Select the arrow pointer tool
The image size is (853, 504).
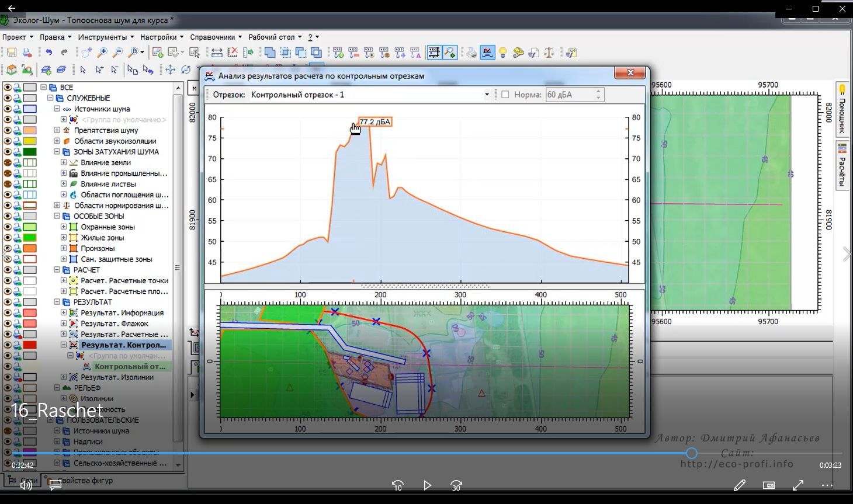point(83,69)
